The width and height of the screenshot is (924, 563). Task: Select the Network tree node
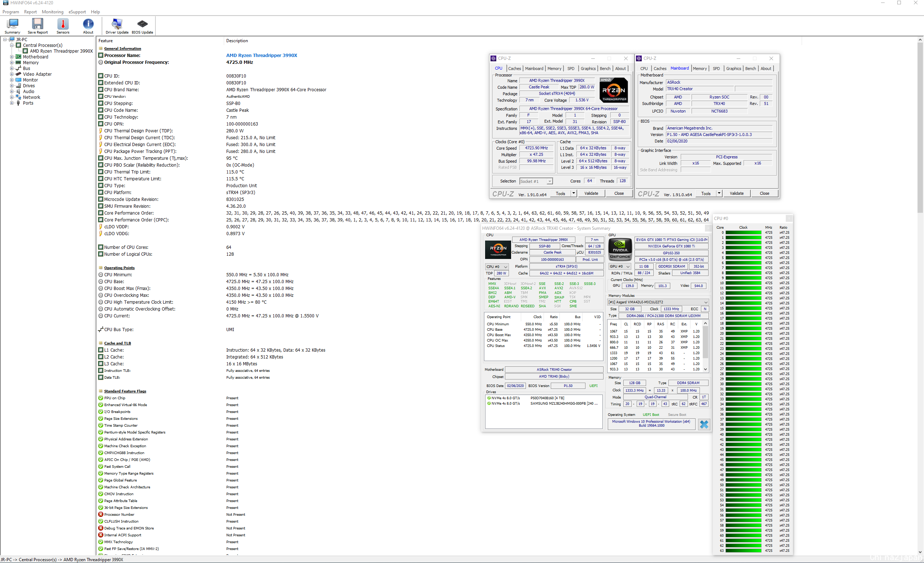point(31,97)
